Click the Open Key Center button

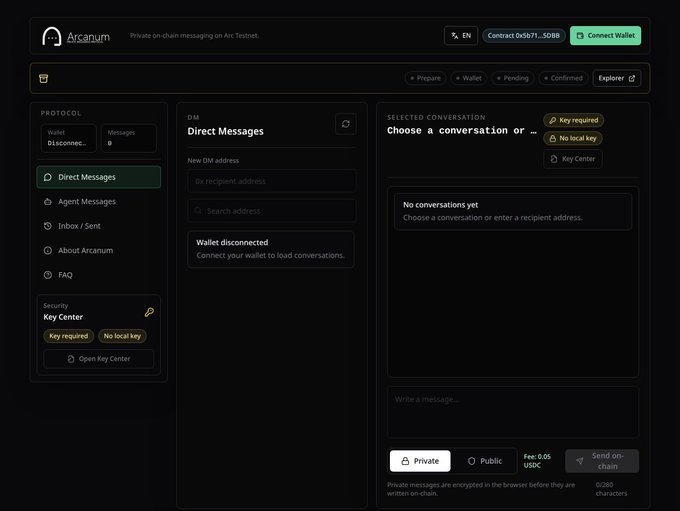coord(98,359)
